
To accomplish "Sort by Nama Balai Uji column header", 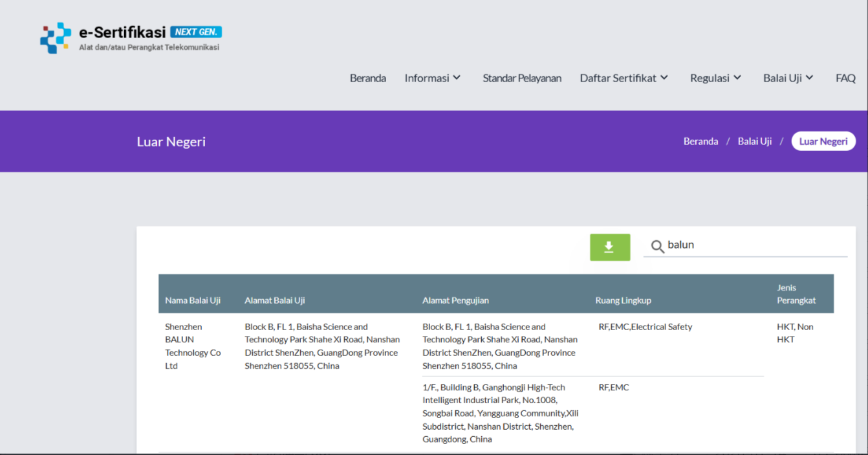I will click(x=193, y=300).
